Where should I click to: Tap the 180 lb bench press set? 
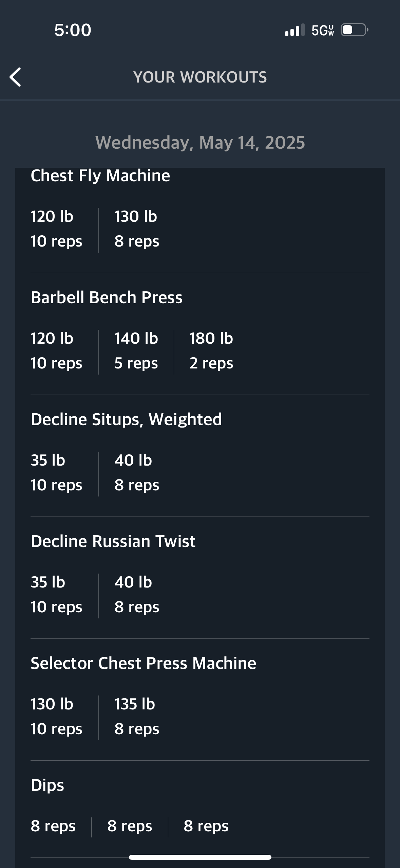coord(211,350)
